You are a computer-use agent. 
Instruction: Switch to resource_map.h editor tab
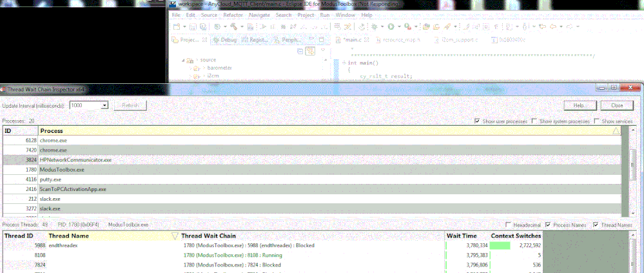[x=398, y=40]
